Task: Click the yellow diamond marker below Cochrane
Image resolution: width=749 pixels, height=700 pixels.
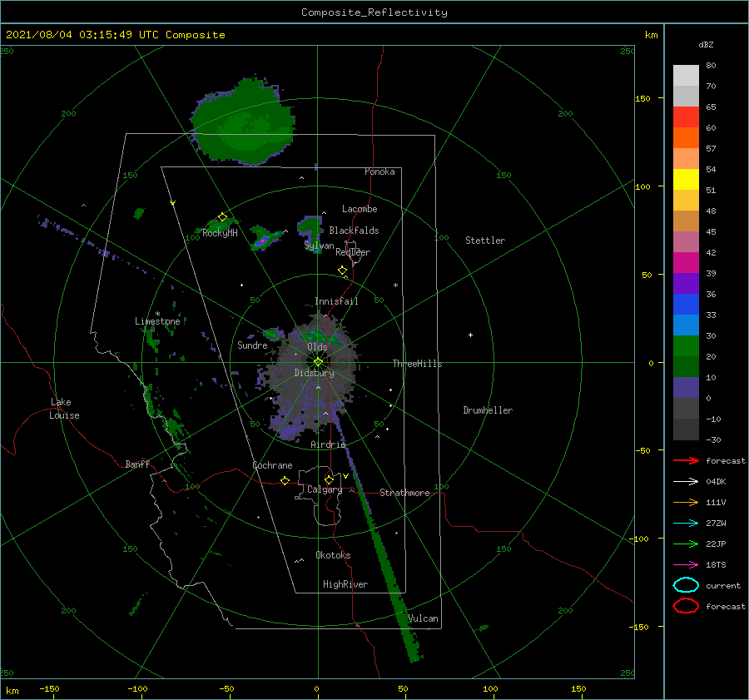Action: (x=285, y=480)
